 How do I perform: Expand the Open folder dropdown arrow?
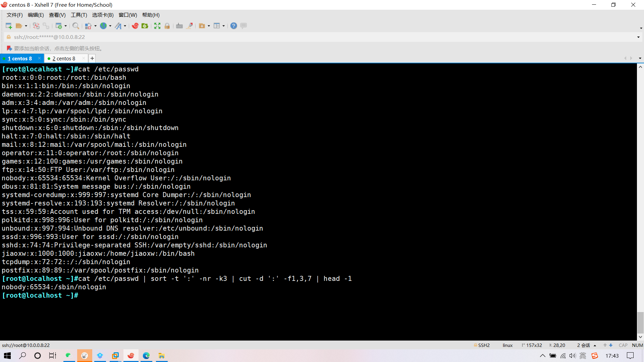pyautogui.click(x=26, y=26)
